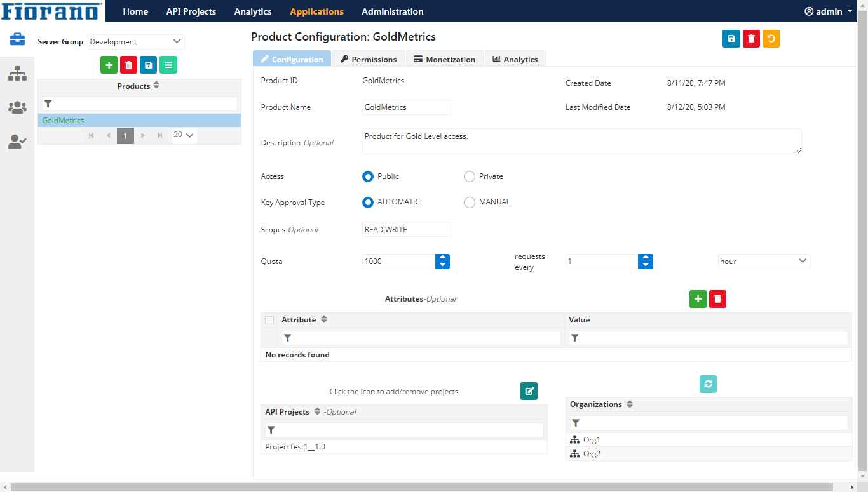Refresh the Organizations list

[708, 384]
